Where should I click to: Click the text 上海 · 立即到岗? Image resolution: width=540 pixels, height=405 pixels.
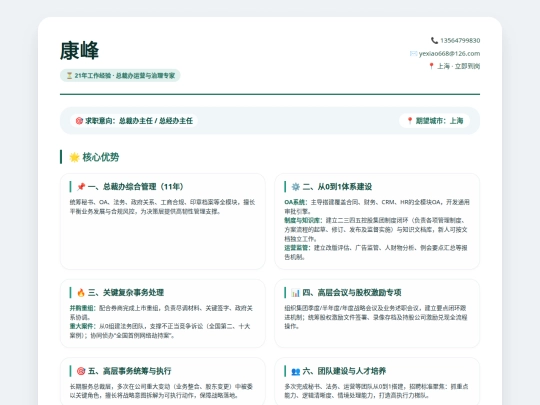[x=459, y=66]
